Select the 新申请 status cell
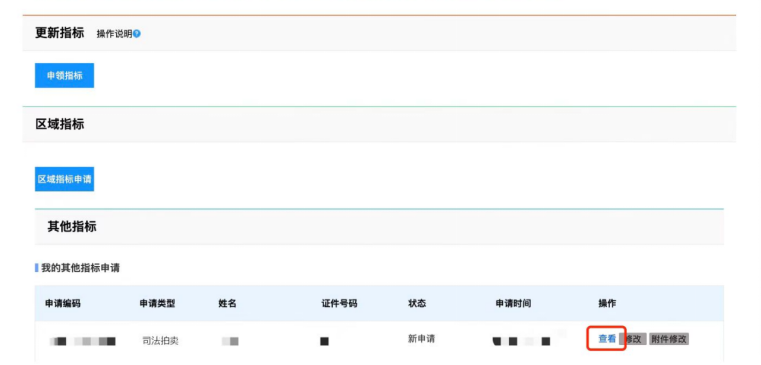761x365 pixels. coord(421,339)
